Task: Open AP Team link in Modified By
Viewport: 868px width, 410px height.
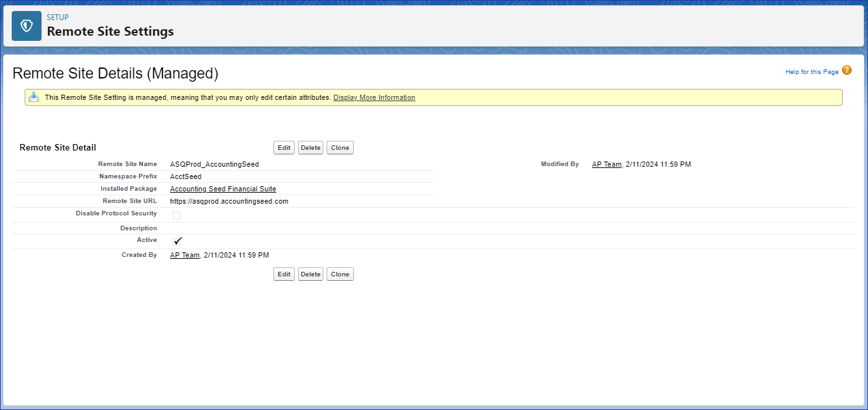Action: [x=606, y=165]
